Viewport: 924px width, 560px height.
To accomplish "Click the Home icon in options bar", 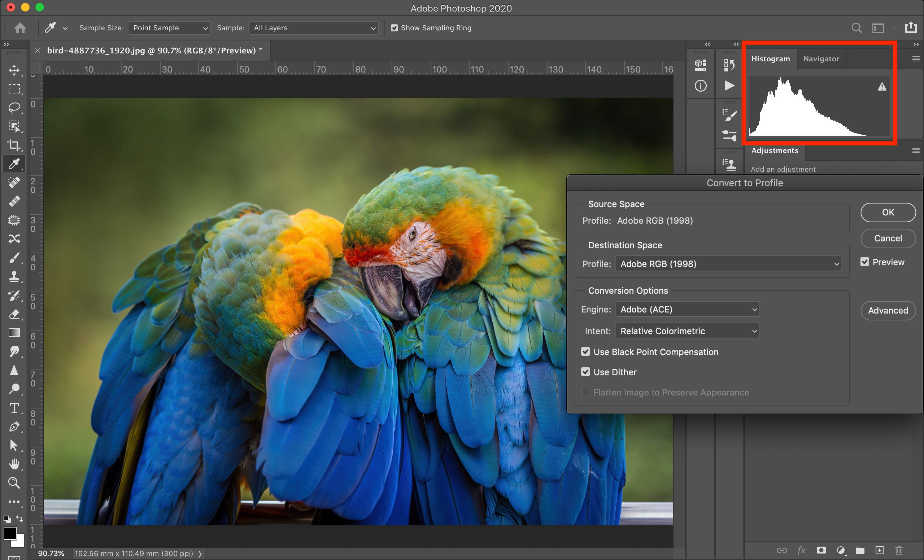I will [20, 28].
